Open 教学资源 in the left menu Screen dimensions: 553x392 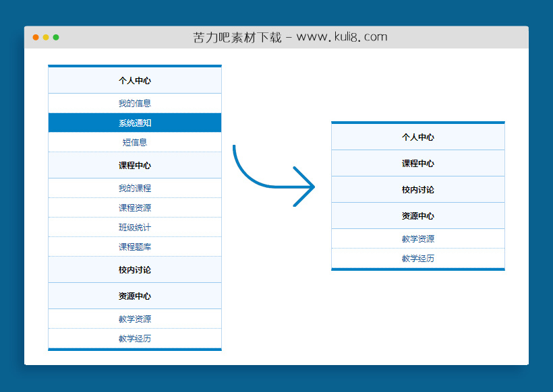[x=135, y=319]
